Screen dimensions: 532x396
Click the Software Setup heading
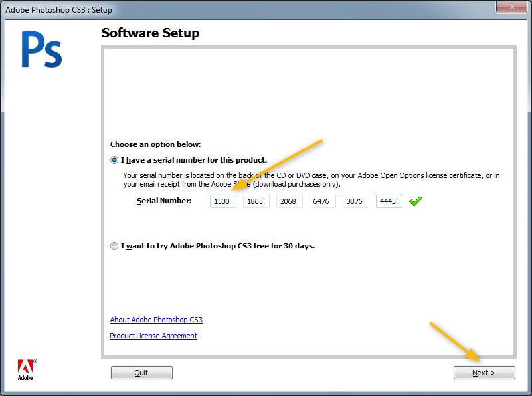(x=149, y=33)
